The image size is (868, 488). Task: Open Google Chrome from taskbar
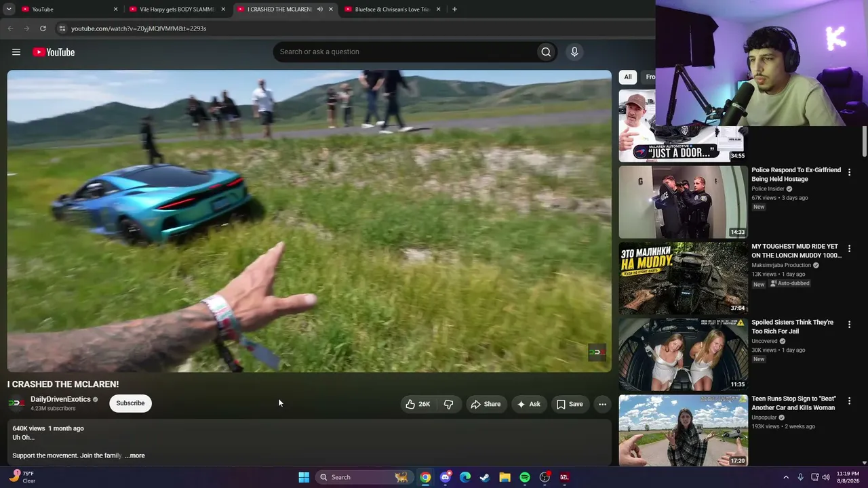(425, 477)
